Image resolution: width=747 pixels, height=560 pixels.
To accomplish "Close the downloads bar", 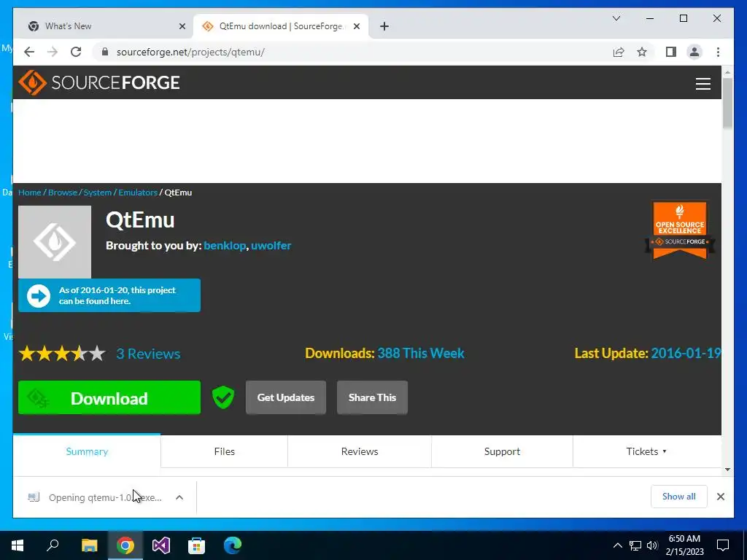I will click(x=720, y=497).
